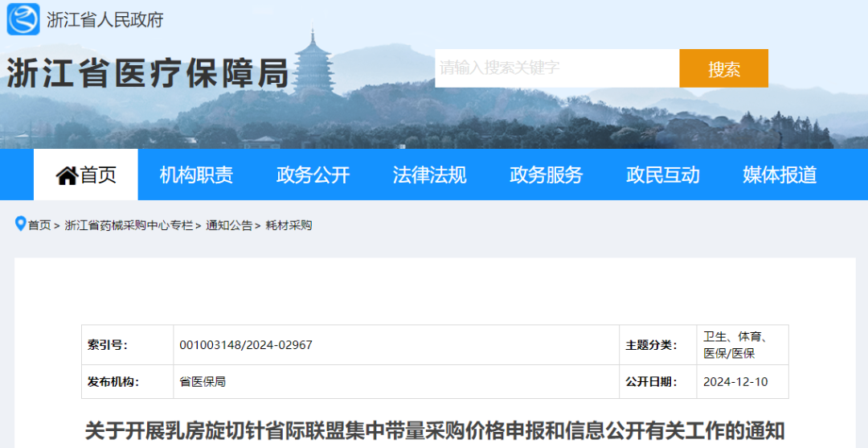Click the article title about 乳房旋切针

435,430
